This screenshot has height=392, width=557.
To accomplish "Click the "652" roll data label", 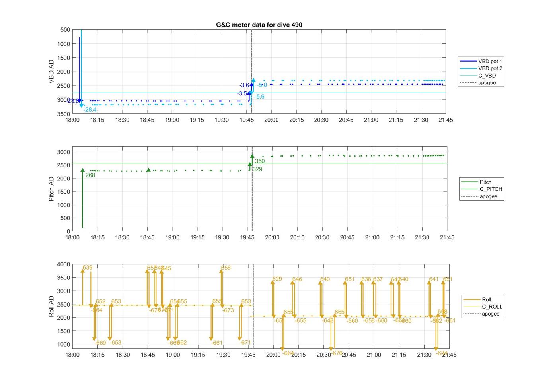I will [101, 301].
